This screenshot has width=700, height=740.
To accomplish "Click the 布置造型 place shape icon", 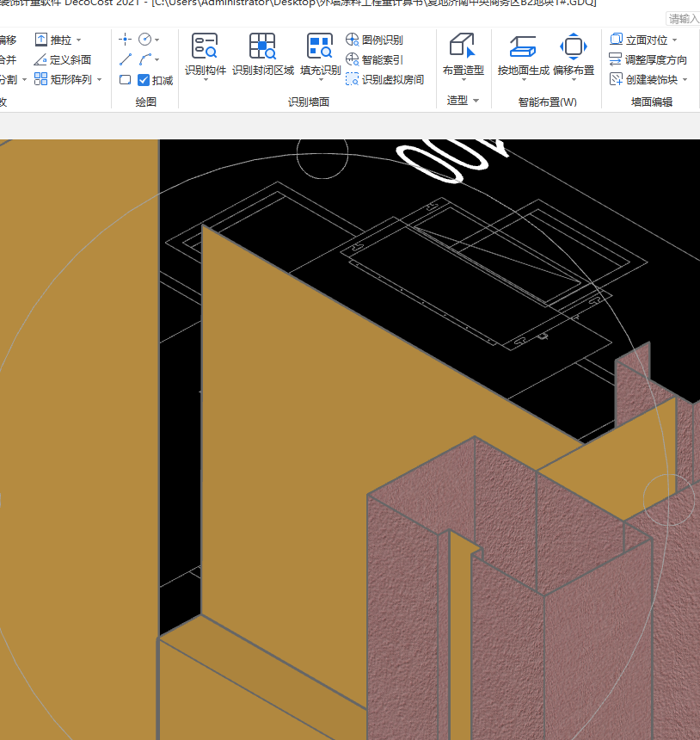I will point(463,46).
